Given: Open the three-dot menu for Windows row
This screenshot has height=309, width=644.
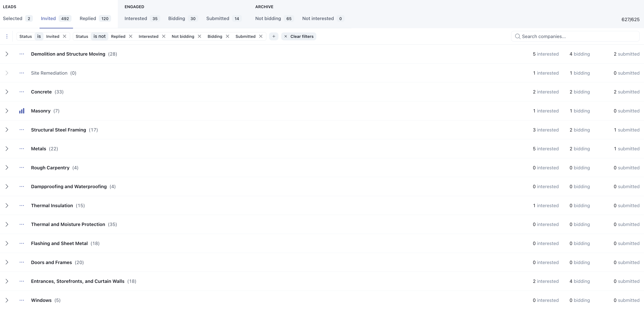Looking at the screenshot, I should (22, 300).
